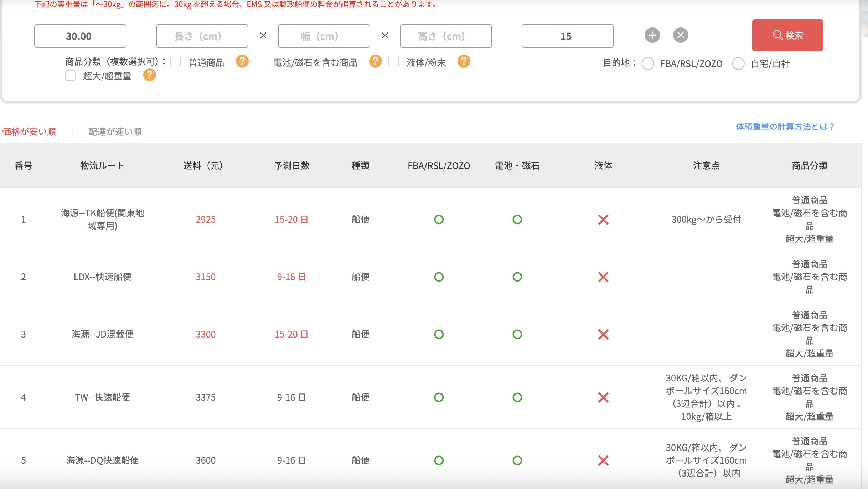
Task: Click shipping fee 3150
Action: [206, 277]
